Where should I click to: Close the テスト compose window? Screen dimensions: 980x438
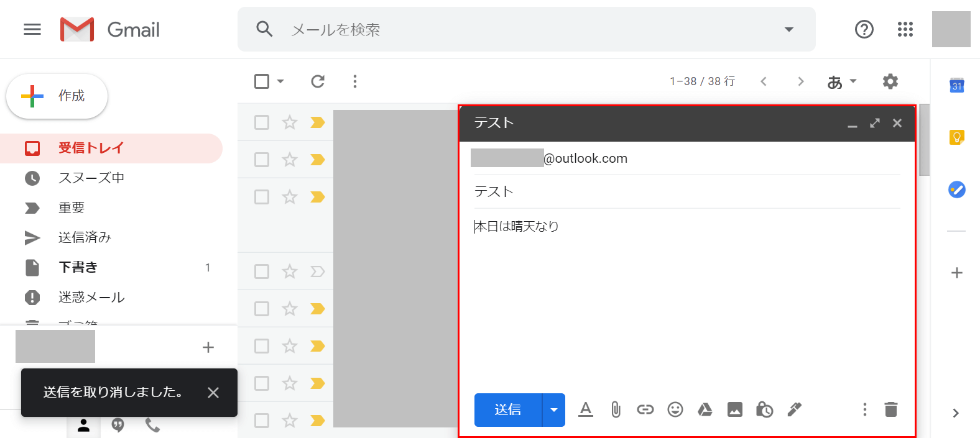coord(897,123)
